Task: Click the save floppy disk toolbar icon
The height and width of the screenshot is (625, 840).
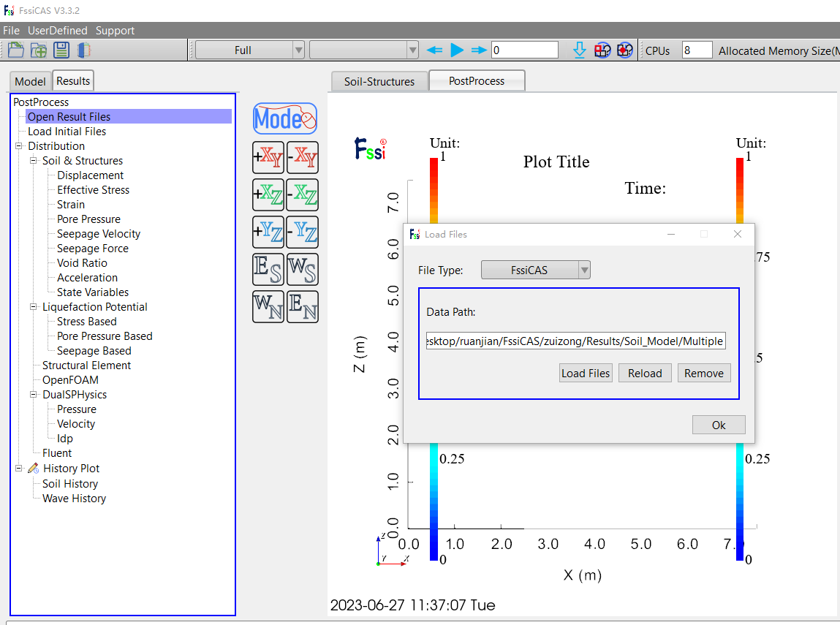Action: click(x=61, y=50)
